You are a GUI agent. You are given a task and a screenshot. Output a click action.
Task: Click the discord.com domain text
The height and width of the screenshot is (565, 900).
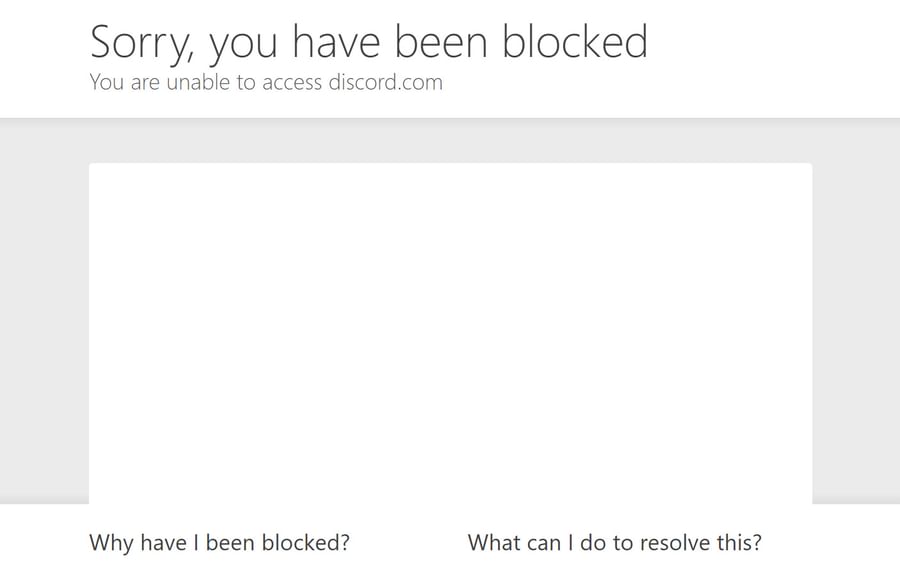(x=386, y=82)
